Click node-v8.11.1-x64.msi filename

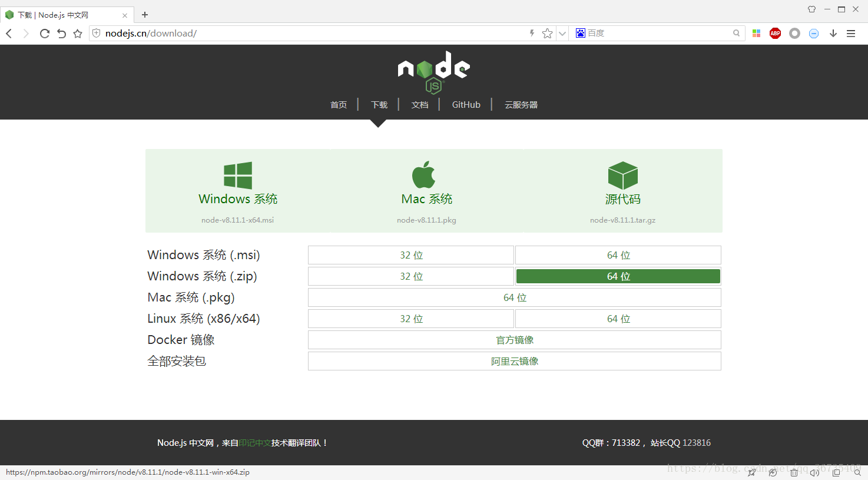tap(238, 220)
